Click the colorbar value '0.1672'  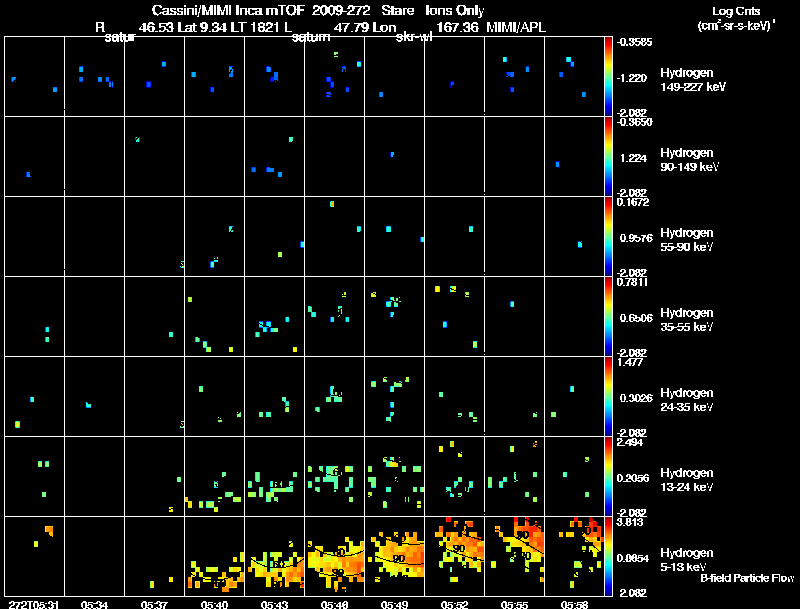[x=633, y=202]
